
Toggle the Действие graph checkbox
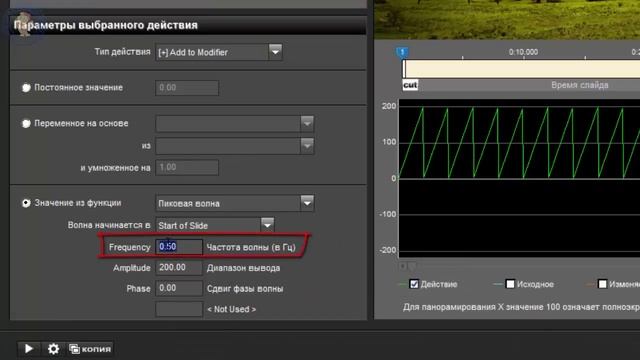pos(414,284)
